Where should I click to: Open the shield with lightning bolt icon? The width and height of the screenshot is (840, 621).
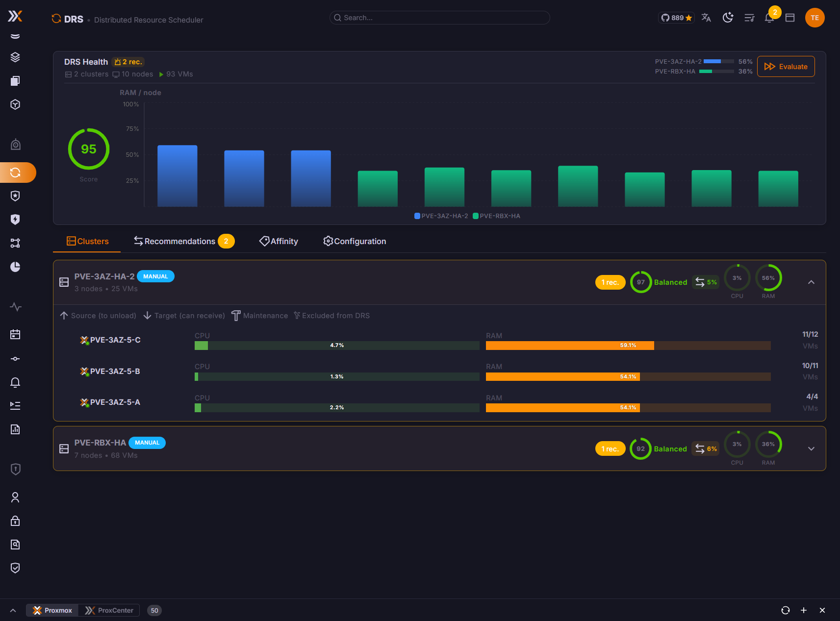pos(15,220)
